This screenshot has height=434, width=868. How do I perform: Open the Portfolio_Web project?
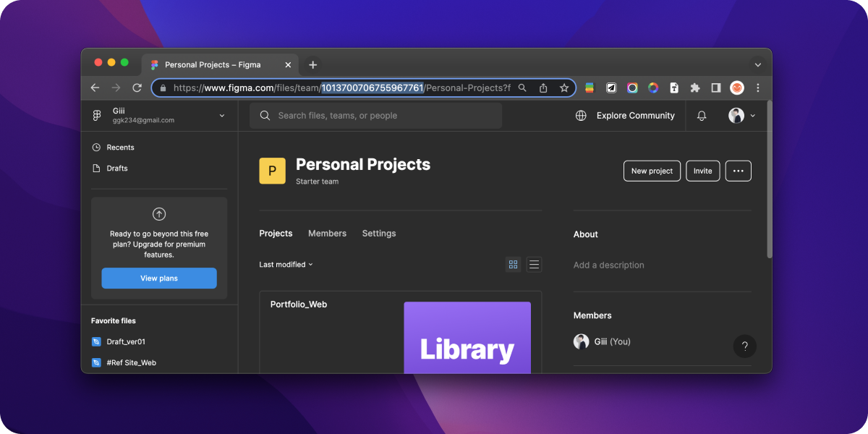pos(299,305)
